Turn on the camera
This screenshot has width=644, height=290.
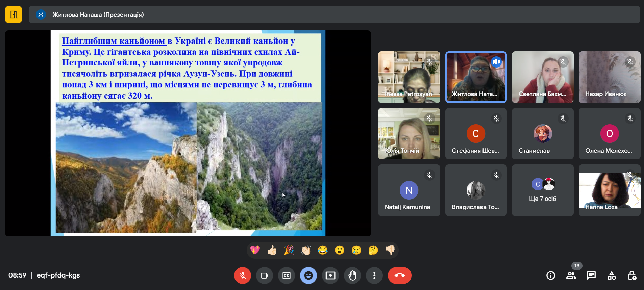click(x=265, y=275)
